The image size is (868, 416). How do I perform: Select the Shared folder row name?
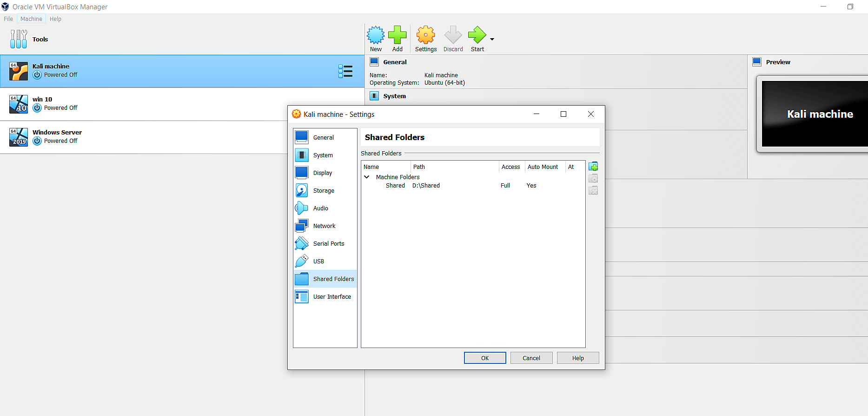tap(395, 185)
